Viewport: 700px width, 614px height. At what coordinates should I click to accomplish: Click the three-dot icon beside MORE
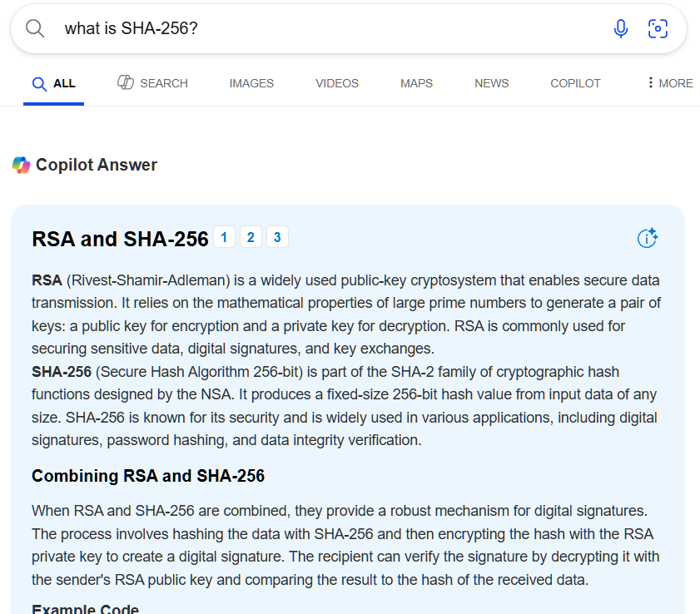tap(650, 82)
